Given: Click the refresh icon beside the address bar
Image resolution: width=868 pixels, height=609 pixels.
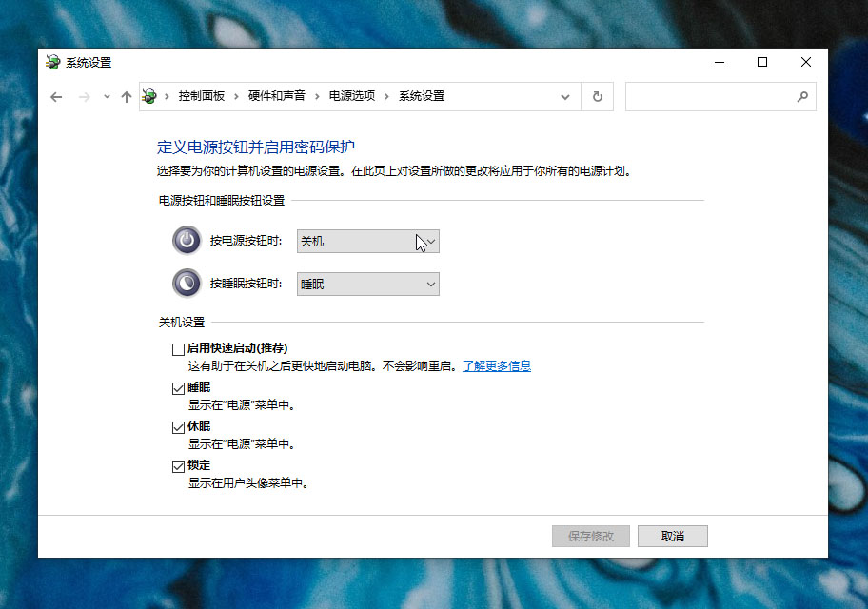Looking at the screenshot, I should click(x=598, y=96).
